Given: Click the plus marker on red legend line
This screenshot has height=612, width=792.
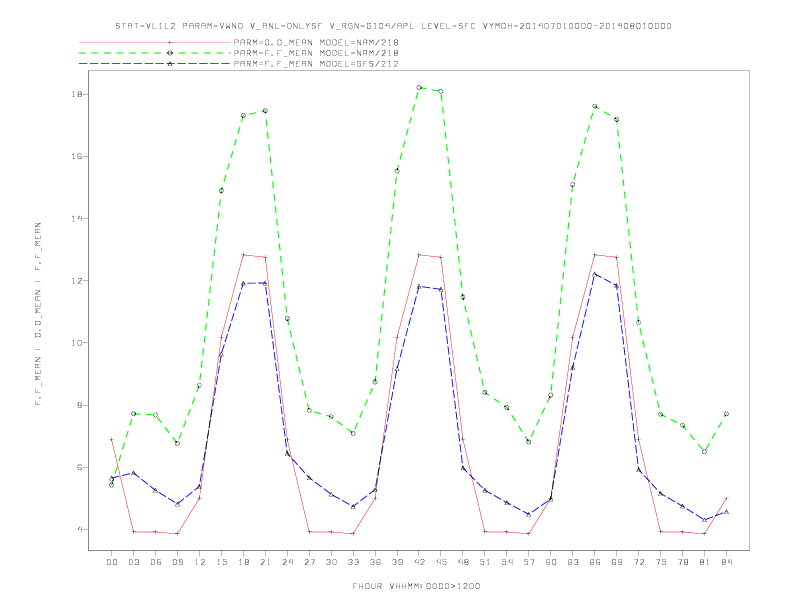Looking at the screenshot, I should tap(170, 42).
